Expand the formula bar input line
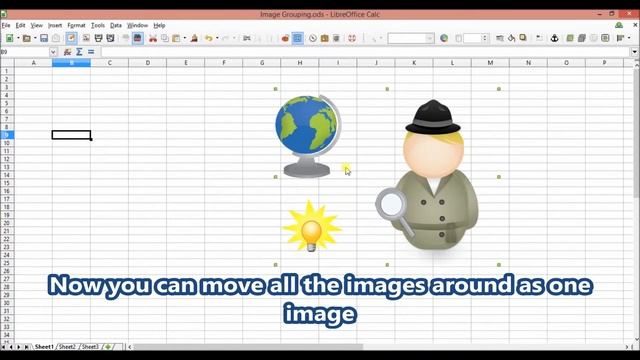Viewport: 640px width, 360px height. coord(634,52)
